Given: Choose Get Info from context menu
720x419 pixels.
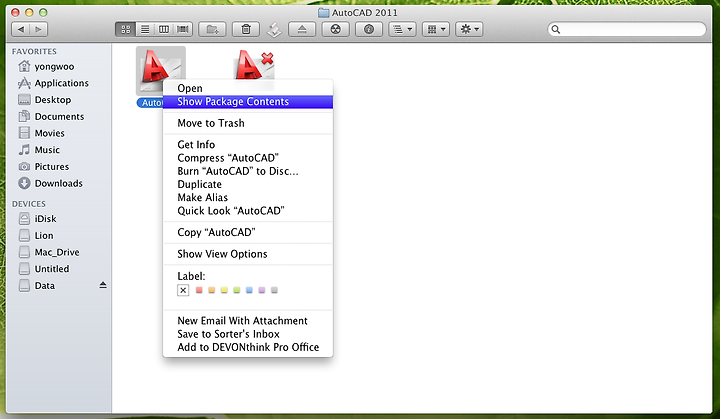Looking at the screenshot, I should coord(248,145).
